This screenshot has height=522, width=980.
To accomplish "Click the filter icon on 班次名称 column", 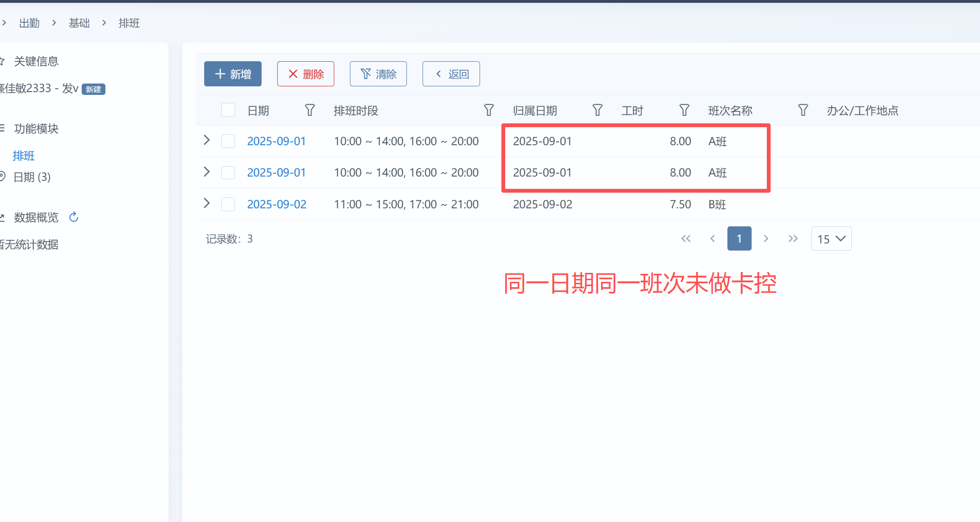I will 803,111.
